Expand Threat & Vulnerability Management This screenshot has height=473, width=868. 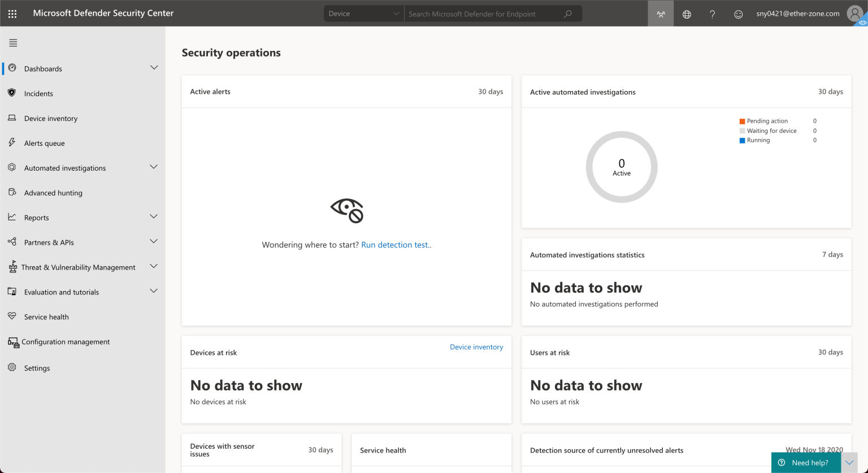[154, 266]
